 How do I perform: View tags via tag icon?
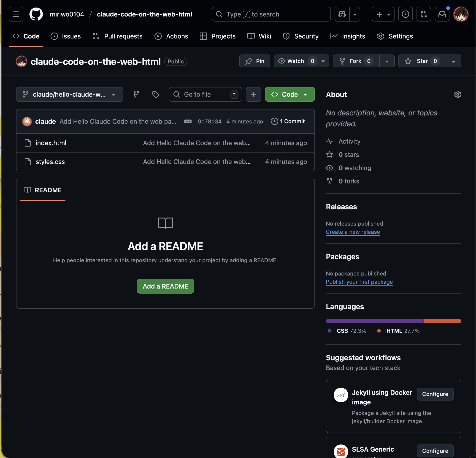tap(155, 94)
